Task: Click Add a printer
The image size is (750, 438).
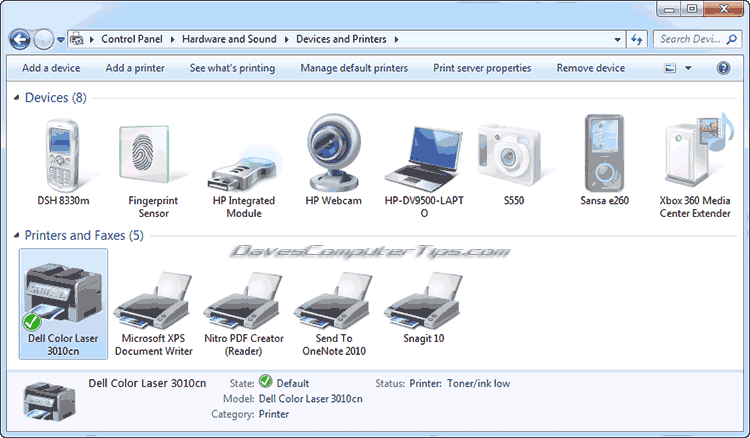Action: pos(135,68)
